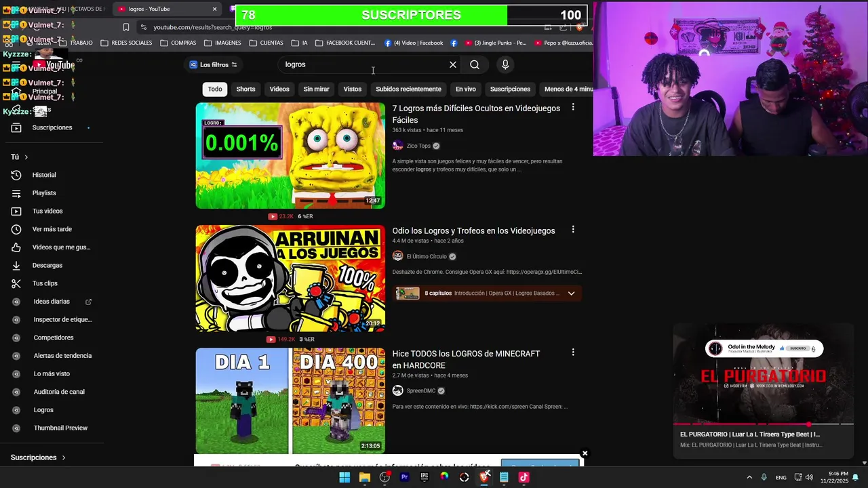This screenshot has height=488, width=868.
Task: Open Lo más visto item
Action: click(x=52, y=373)
